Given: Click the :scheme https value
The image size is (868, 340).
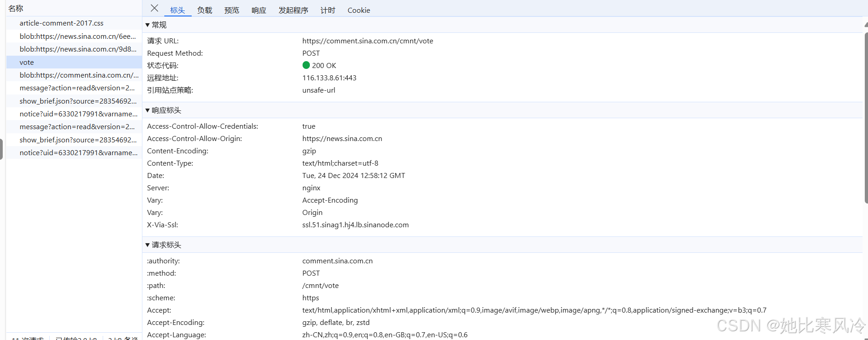Looking at the screenshot, I should (x=310, y=298).
